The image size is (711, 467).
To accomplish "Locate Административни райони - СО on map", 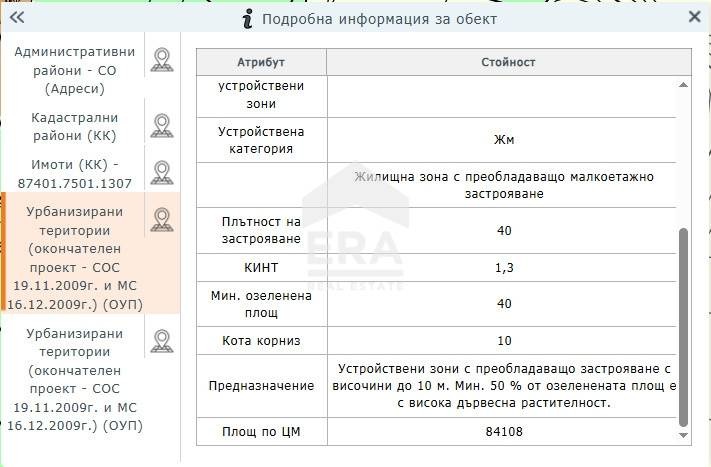I will 162,60.
